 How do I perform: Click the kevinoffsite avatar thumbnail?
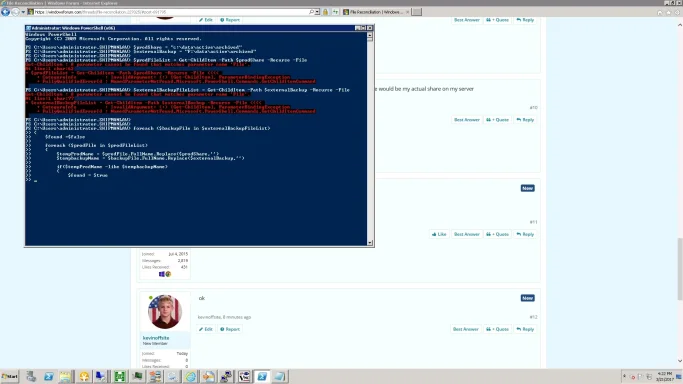point(165,312)
